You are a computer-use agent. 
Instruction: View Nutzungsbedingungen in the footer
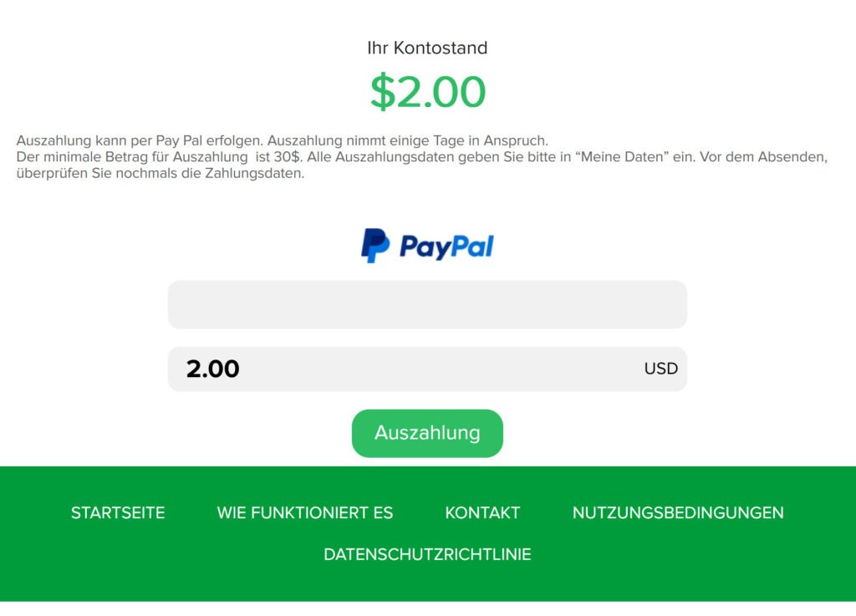tap(678, 512)
